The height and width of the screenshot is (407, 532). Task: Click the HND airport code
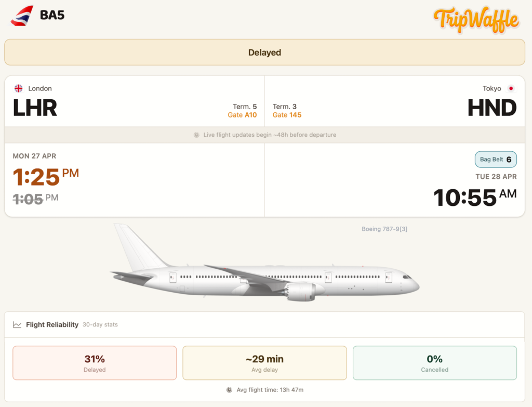[491, 108]
